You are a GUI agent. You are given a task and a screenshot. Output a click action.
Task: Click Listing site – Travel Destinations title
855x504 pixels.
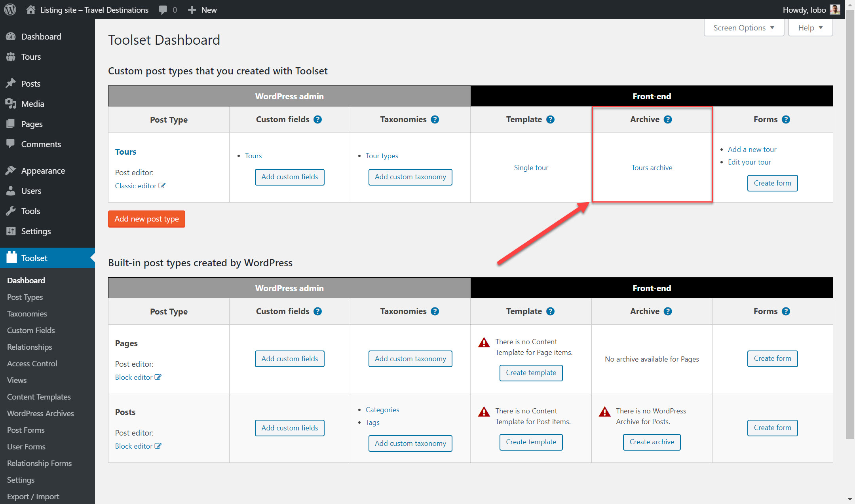(x=94, y=10)
